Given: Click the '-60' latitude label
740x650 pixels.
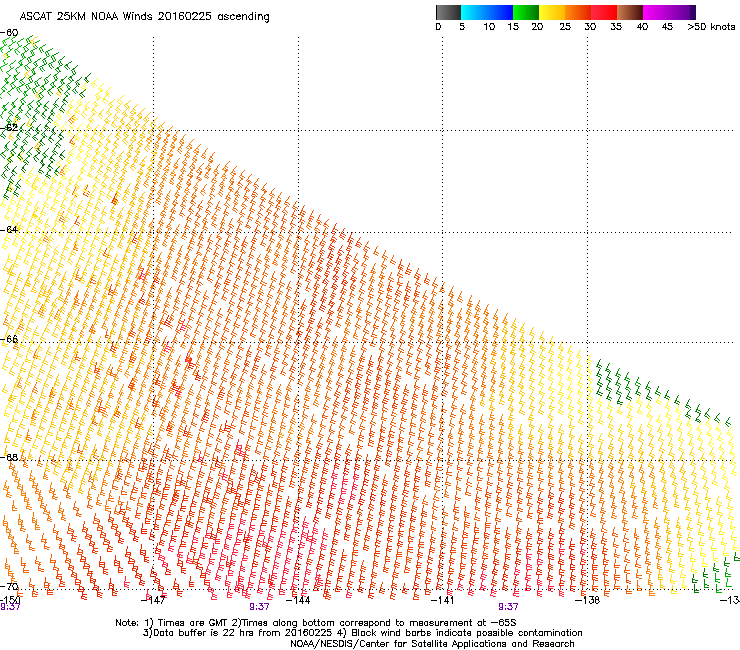Looking at the screenshot, I should tap(9, 33).
